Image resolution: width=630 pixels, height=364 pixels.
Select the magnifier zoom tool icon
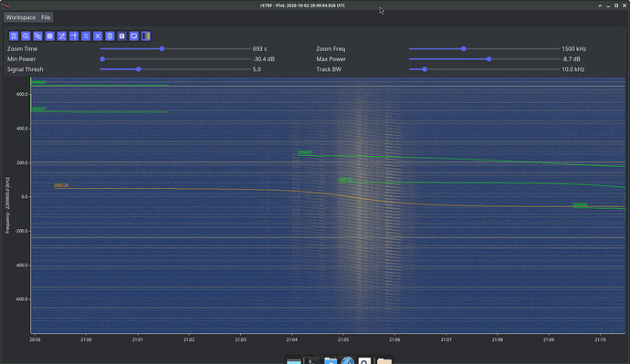pyautogui.click(x=26, y=36)
